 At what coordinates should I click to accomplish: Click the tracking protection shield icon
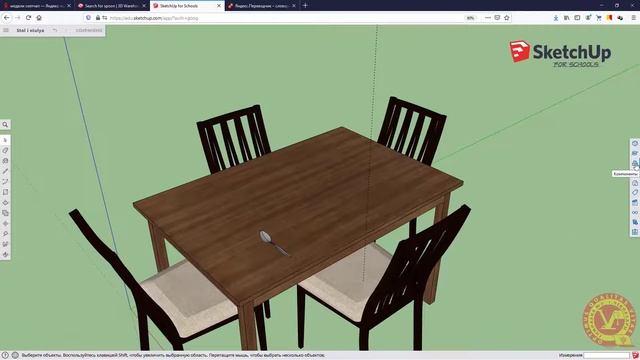pyautogui.click(x=88, y=18)
